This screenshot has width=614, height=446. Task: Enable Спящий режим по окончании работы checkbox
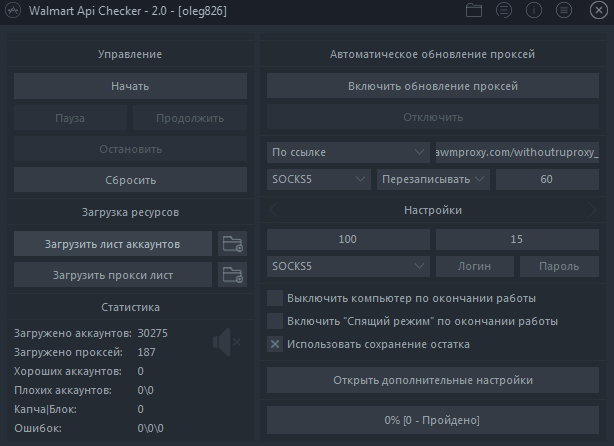(x=275, y=321)
